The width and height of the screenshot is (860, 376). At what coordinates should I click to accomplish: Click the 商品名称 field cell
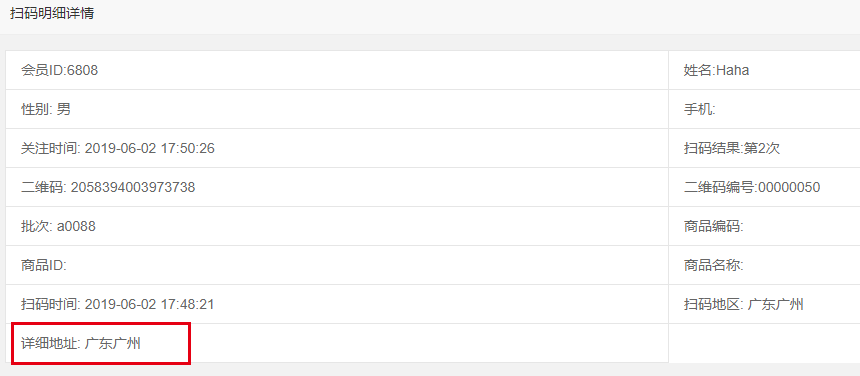[x=764, y=265]
